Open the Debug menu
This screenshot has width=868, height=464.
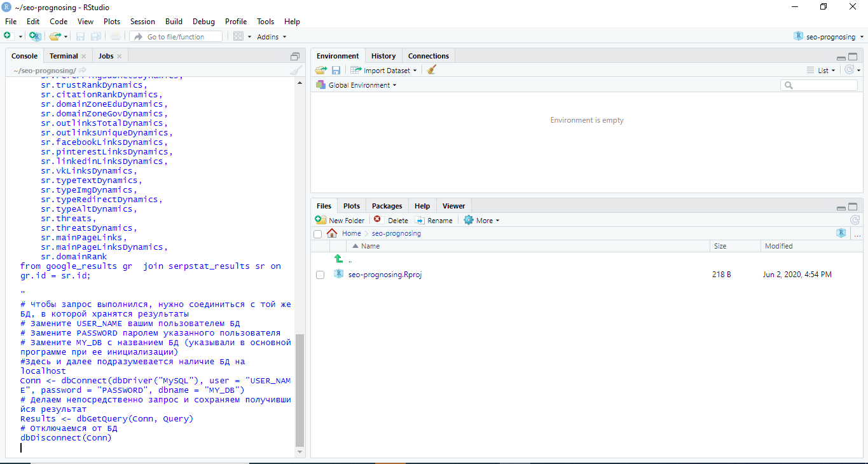203,21
